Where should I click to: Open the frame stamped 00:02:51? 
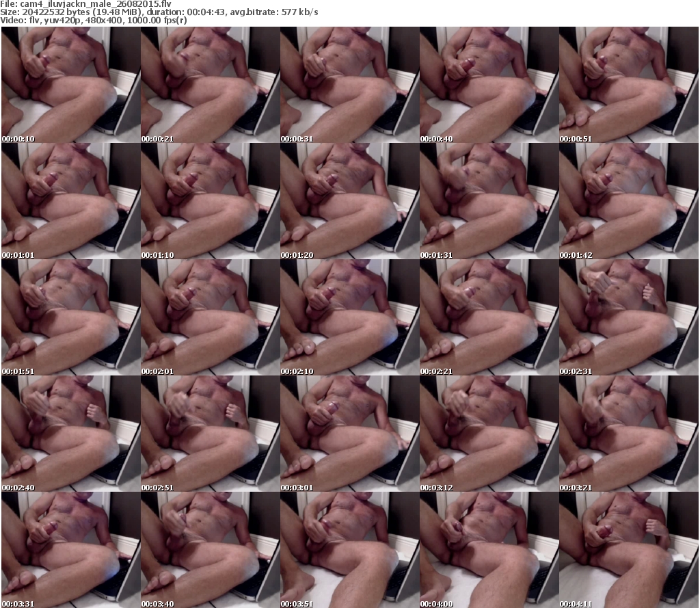[x=211, y=434]
